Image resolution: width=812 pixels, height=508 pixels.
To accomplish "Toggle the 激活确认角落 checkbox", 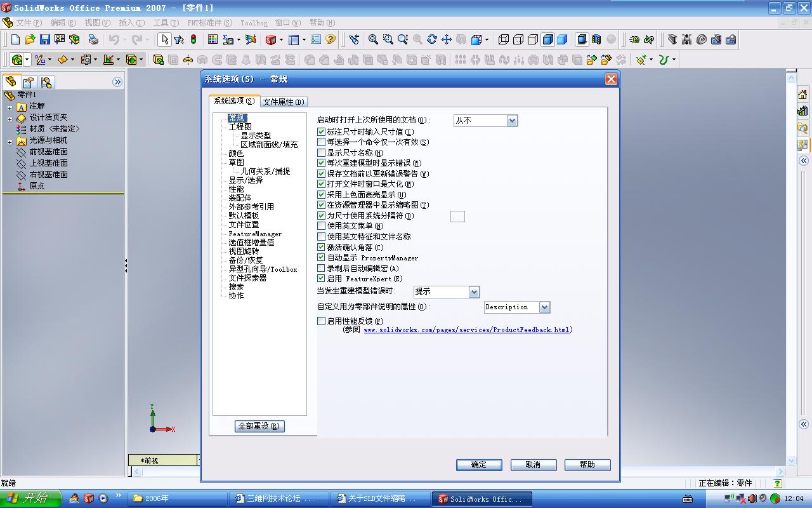I will pyautogui.click(x=321, y=247).
